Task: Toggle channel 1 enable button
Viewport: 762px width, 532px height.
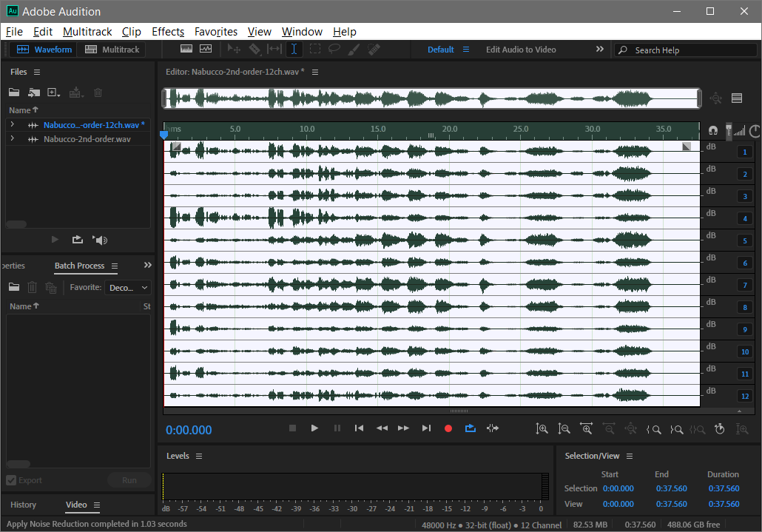Action: pyautogui.click(x=744, y=152)
